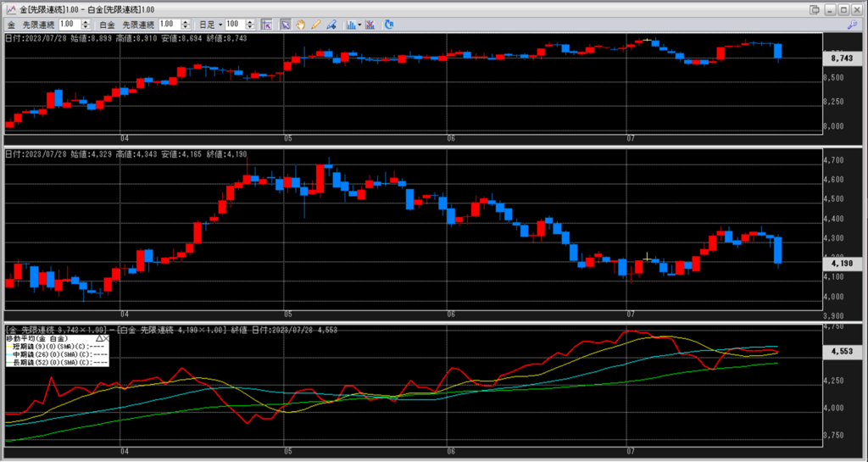Image resolution: width=868 pixels, height=462 pixels.
Task: Decrease the bar count spinner
Action: (x=250, y=27)
